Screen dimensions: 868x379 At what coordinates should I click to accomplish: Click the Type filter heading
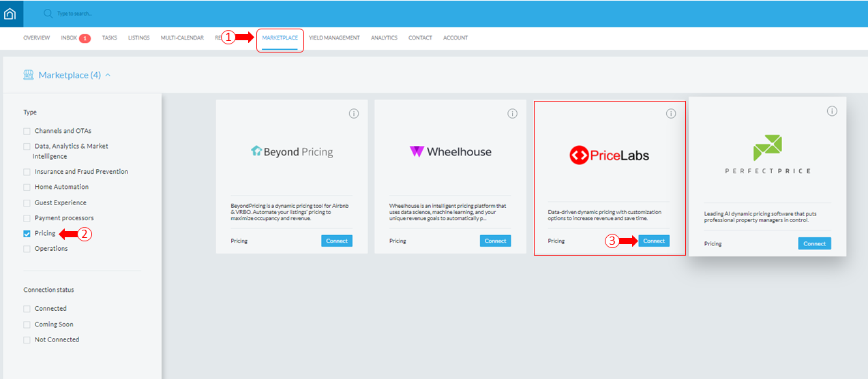pos(30,112)
